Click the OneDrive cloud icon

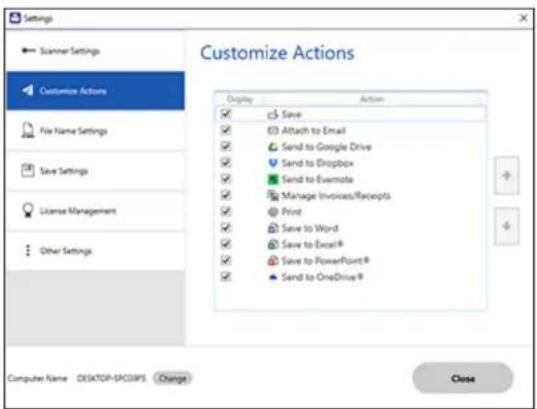[x=273, y=277]
